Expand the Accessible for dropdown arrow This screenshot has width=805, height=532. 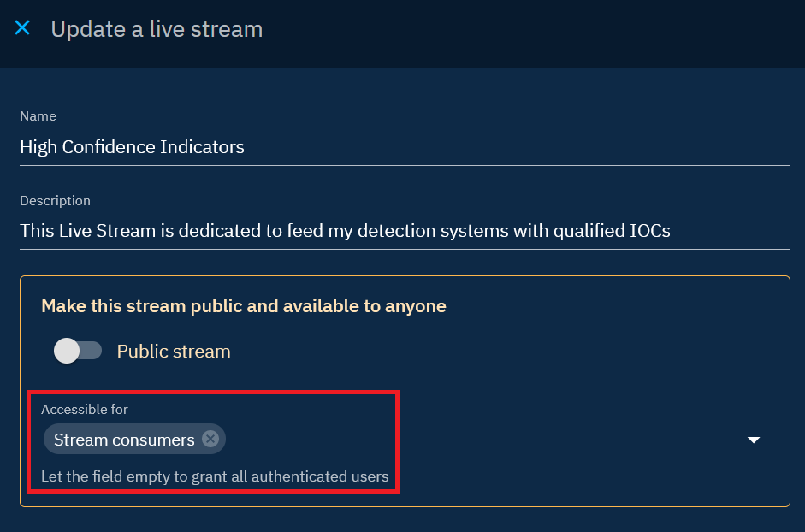754,440
